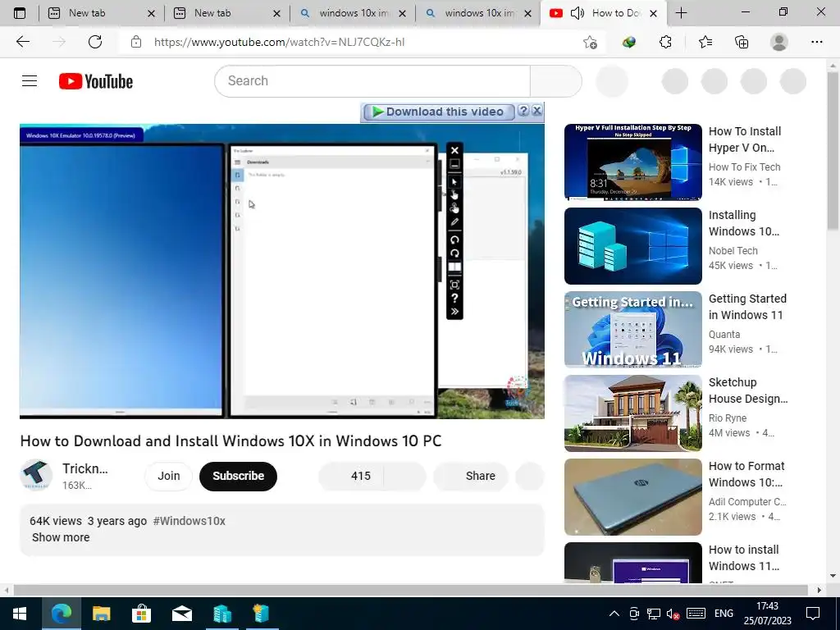Click the muted volume tray icon

tap(673, 614)
